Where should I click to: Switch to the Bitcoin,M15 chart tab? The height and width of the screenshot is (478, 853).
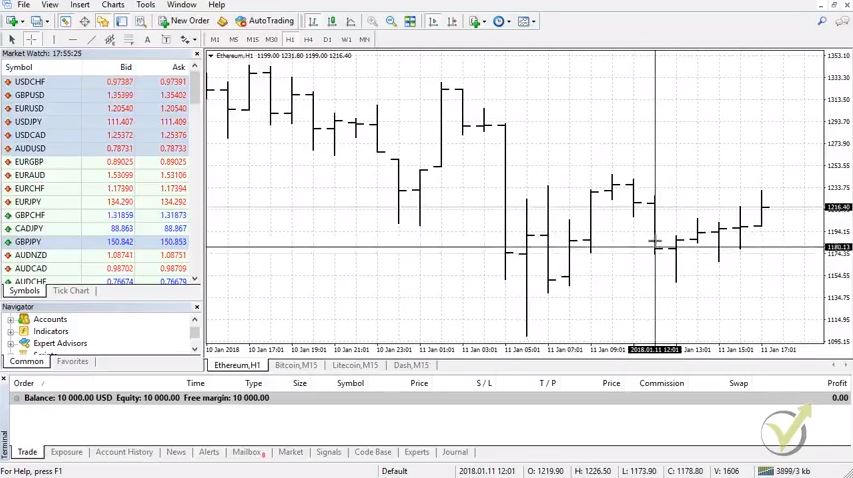tap(297, 366)
